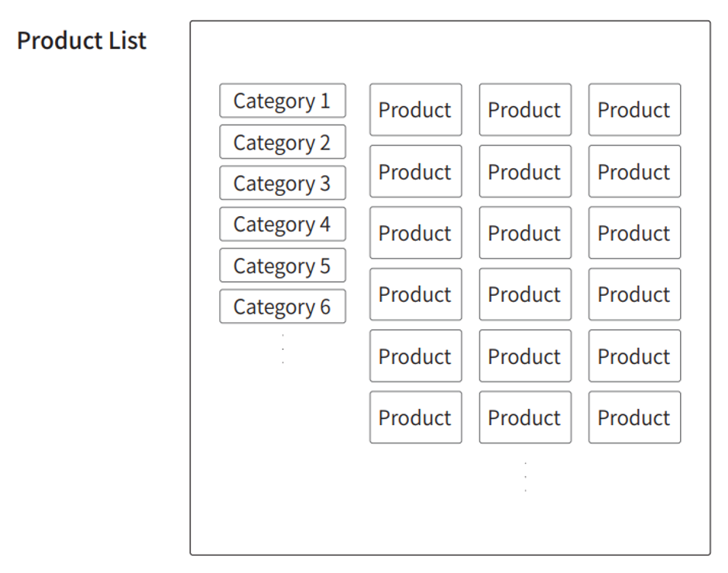Click third-row middle Product box
The image size is (728, 573).
click(525, 232)
